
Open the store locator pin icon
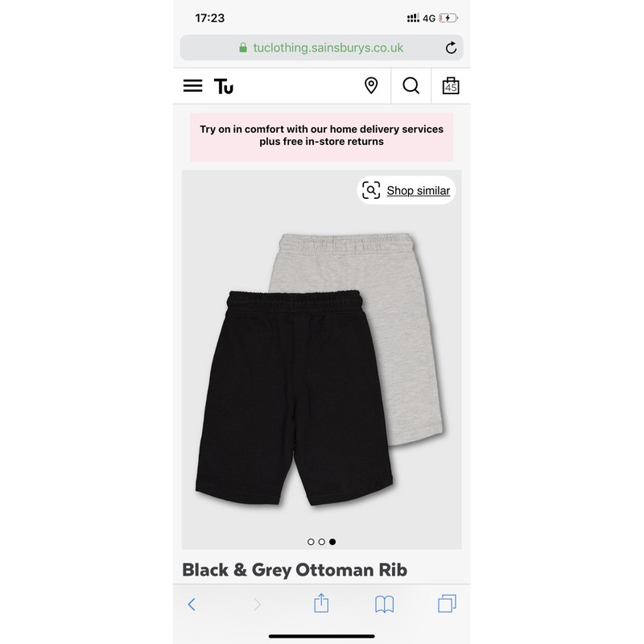(371, 86)
